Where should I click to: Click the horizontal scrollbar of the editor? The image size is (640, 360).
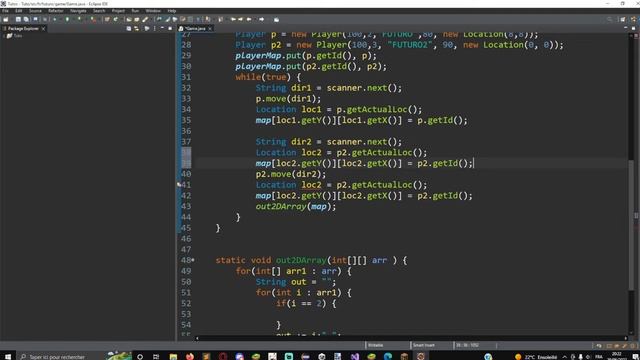coord(411,338)
